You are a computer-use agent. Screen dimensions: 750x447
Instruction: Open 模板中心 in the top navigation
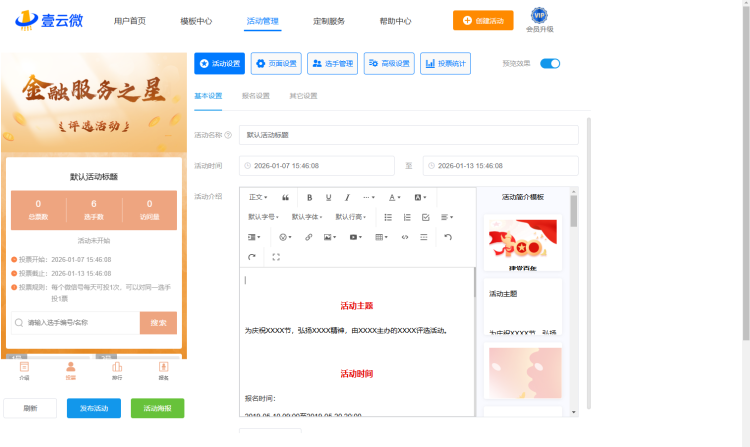[196, 21]
